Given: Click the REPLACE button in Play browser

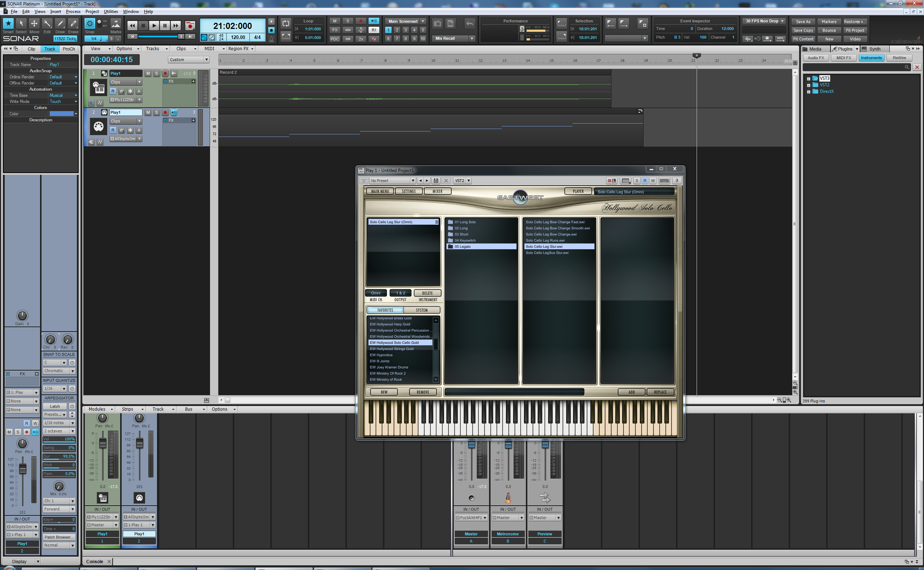Looking at the screenshot, I should coord(660,392).
